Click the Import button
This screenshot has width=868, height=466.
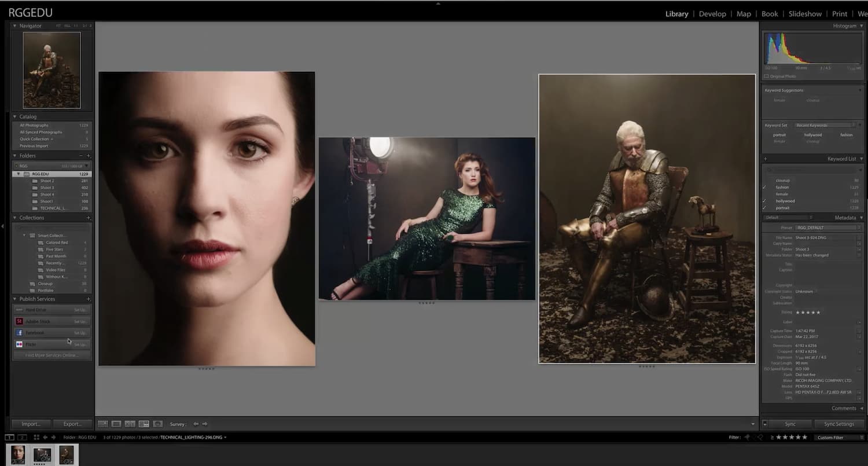pyautogui.click(x=31, y=424)
